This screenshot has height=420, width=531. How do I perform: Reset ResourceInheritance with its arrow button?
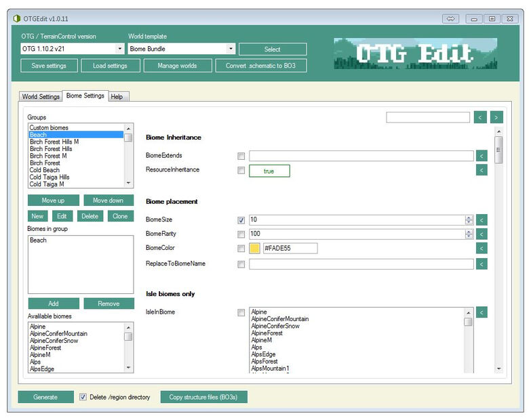tap(481, 170)
